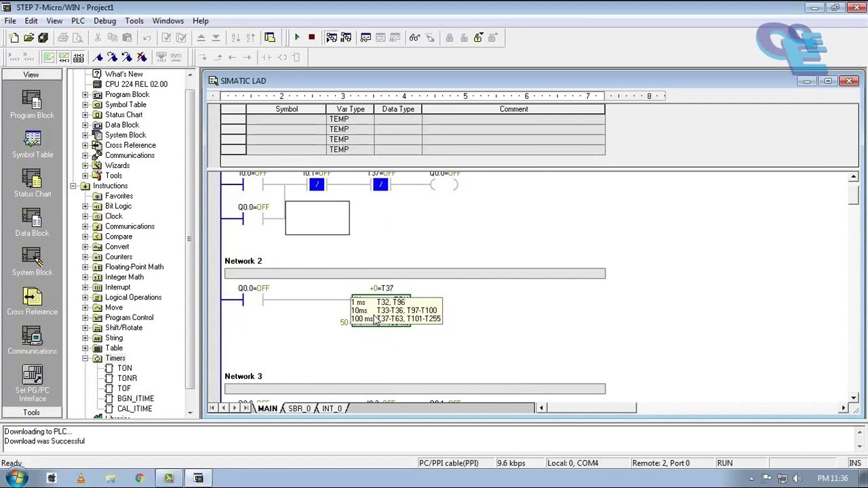
Task: Expand the Compare instruction folder
Action: tap(85, 237)
